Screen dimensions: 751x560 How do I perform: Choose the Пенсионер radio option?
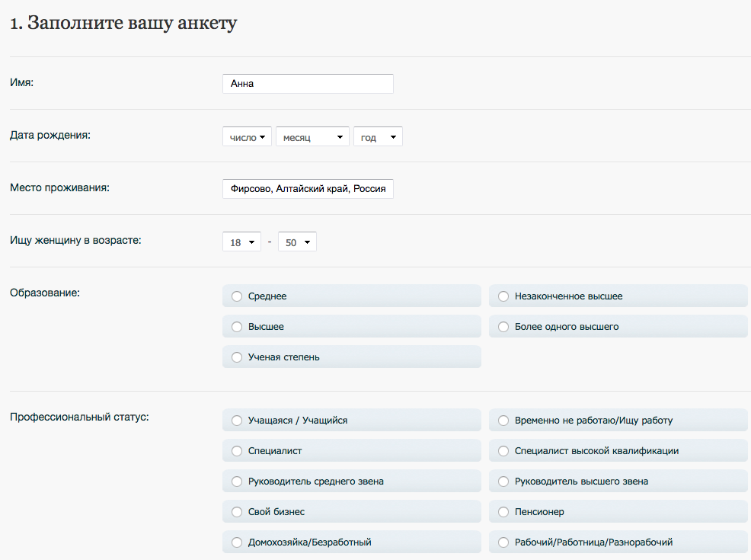618,511
